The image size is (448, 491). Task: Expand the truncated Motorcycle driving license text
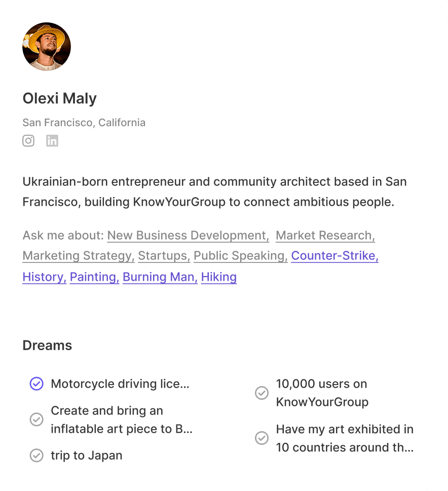[120, 384]
